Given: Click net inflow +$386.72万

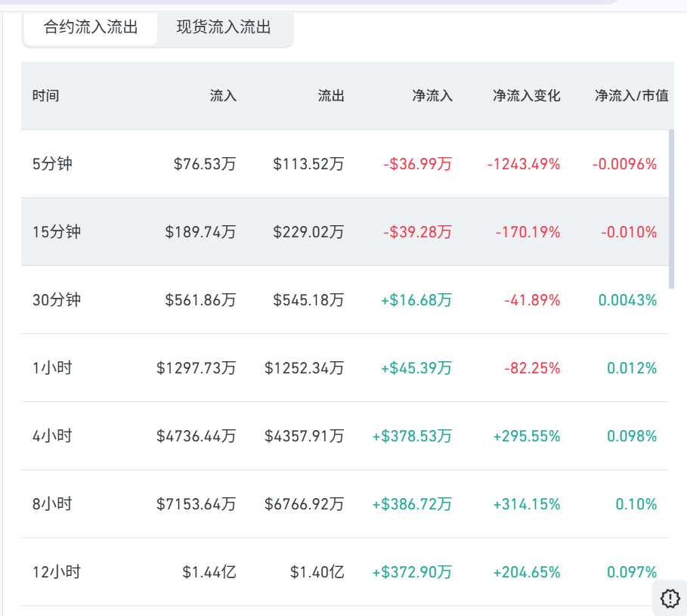Looking at the screenshot, I should (x=412, y=504).
